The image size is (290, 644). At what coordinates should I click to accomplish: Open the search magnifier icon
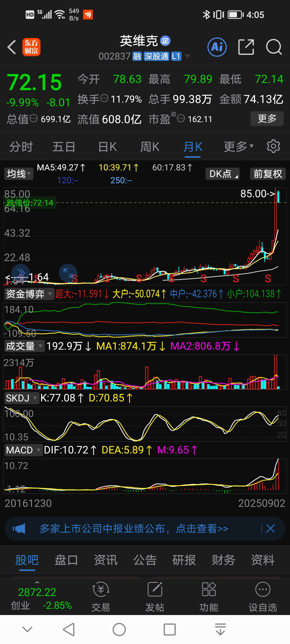[274, 47]
